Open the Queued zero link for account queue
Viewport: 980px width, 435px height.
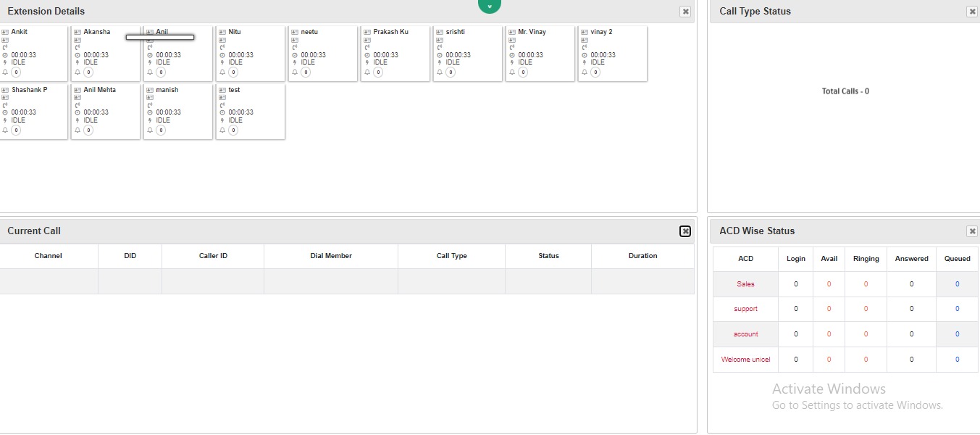click(x=957, y=333)
